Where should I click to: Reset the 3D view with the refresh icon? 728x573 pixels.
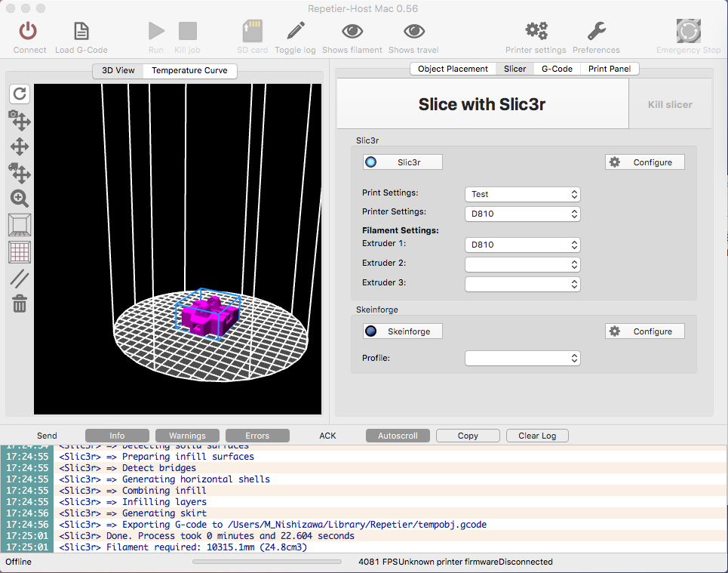click(20, 94)
